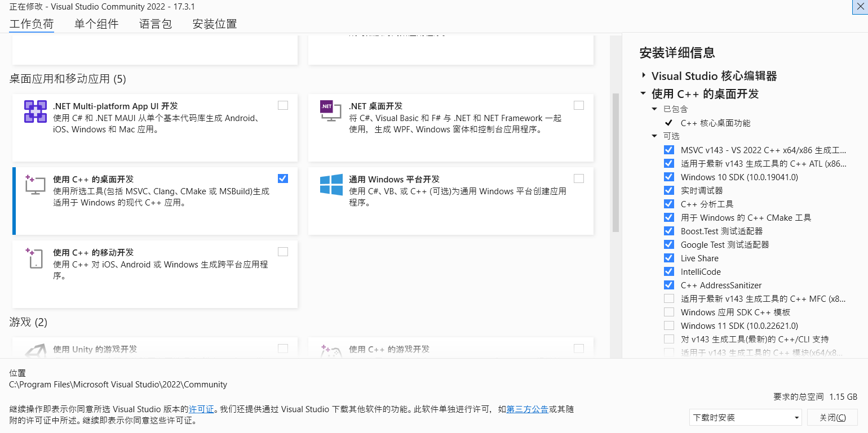The width and height of the screenshot is (868, 433).
Task: Switch to the 工作负荷 tab
Action: pyautogui.click(x=32, y=24)
